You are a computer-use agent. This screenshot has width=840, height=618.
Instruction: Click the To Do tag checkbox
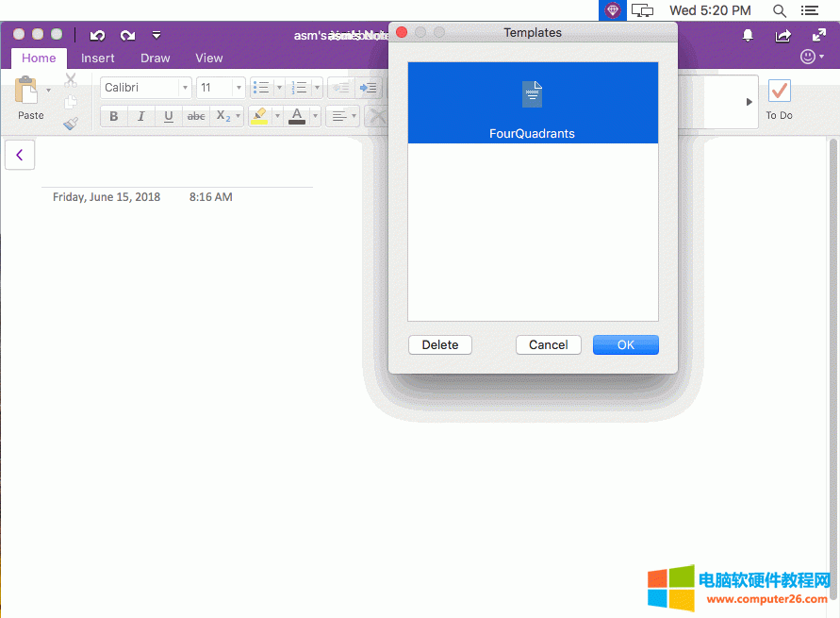click(779, 92)
